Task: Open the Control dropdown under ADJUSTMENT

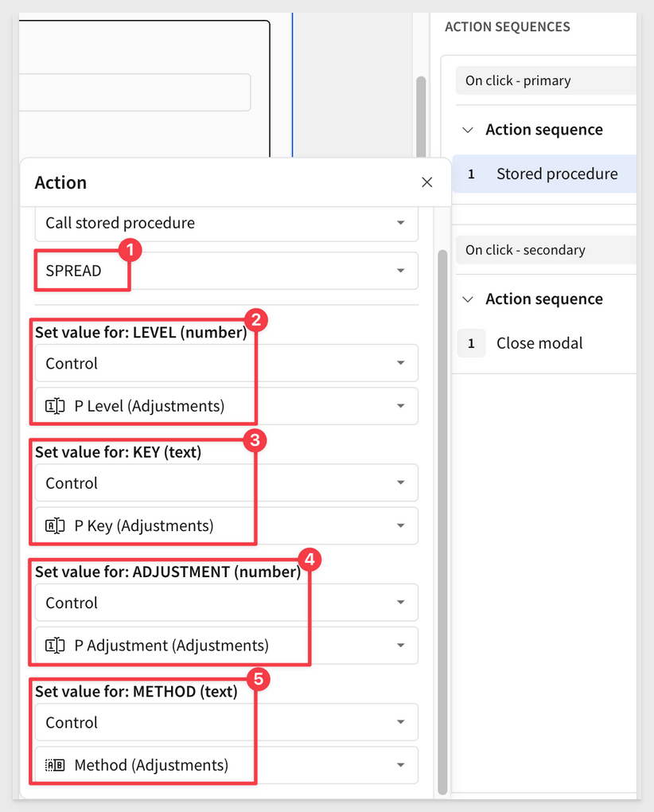Action: 226,603
